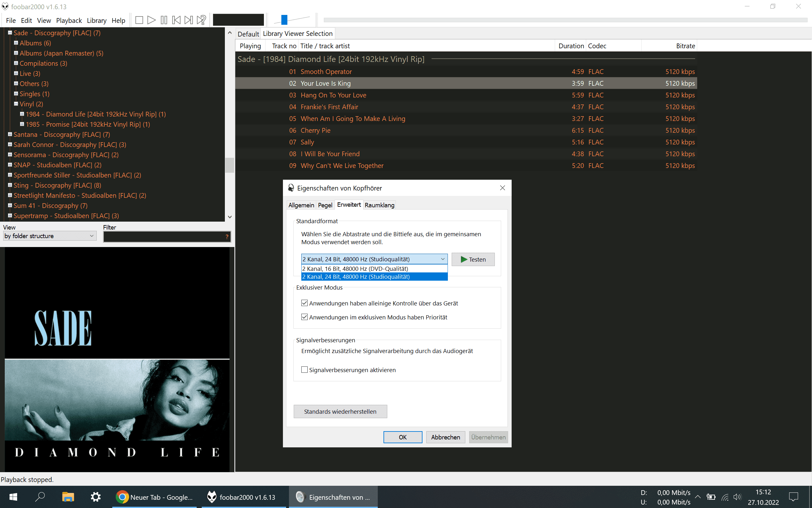Click the Bitrate column header
Image resolution: width=812 pixels, height=508 pixels.
click(669, 46)
